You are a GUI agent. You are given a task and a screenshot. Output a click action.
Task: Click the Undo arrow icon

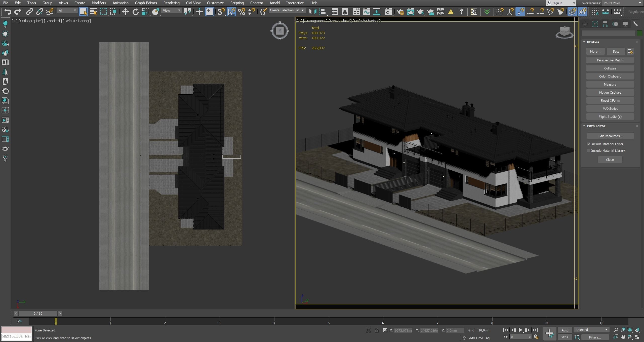point(8,12)
